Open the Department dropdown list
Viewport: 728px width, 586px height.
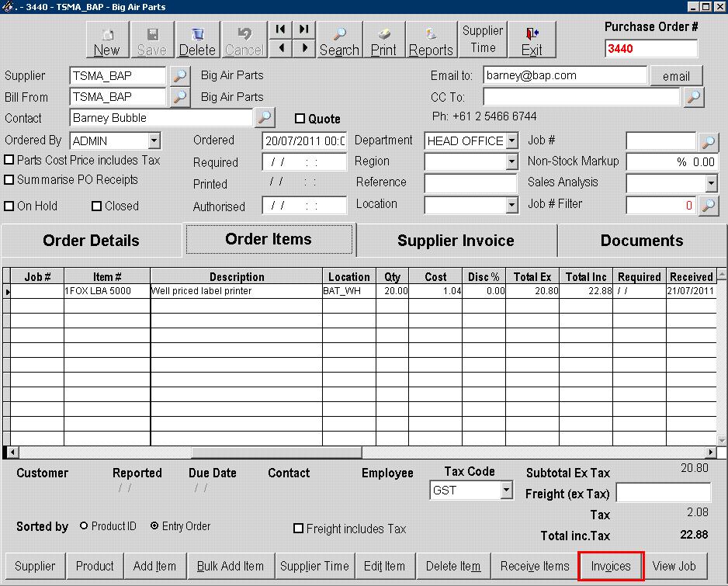tap(511, 141)
